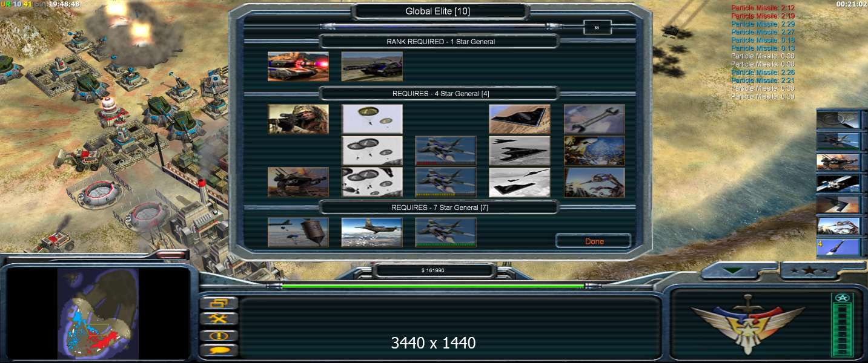Screen dimensions: 868x363
Task: Click the Particle Missile: 0:18 timer
Action: tap(763, 40)
